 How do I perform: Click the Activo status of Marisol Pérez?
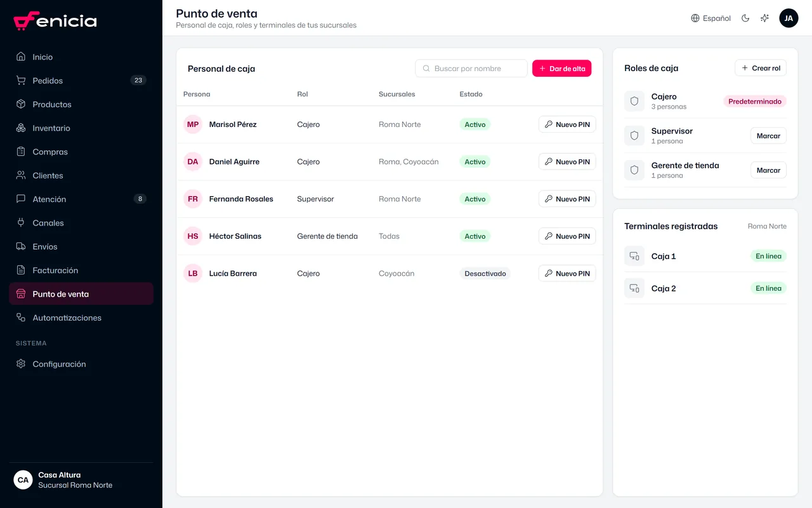coord(475,124)
